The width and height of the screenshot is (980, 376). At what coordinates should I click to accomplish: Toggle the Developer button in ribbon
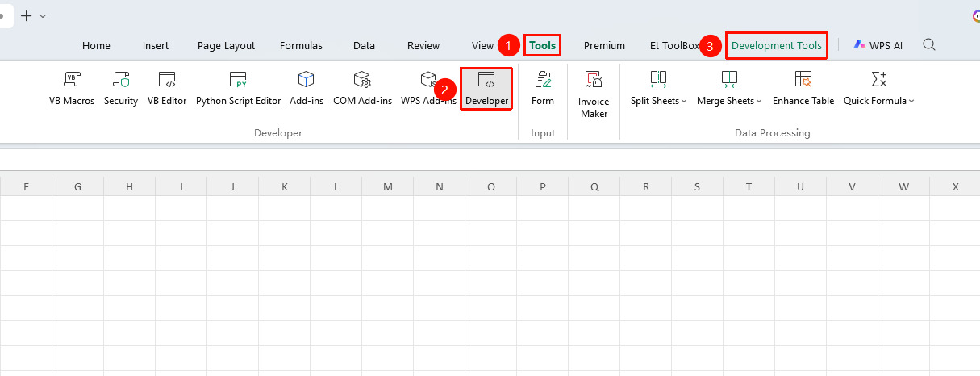[x=486, y=89]
